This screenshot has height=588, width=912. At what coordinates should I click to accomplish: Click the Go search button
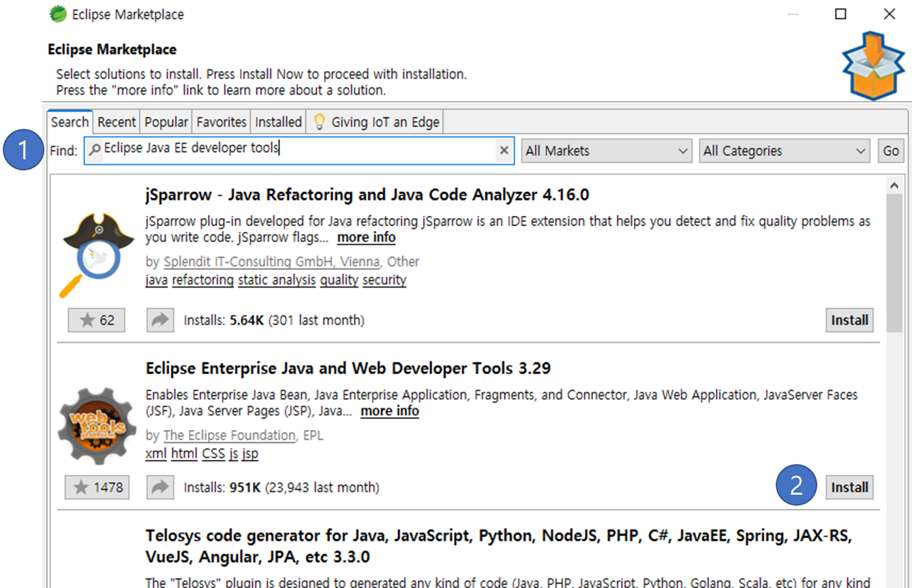click(x=891, y=151)
